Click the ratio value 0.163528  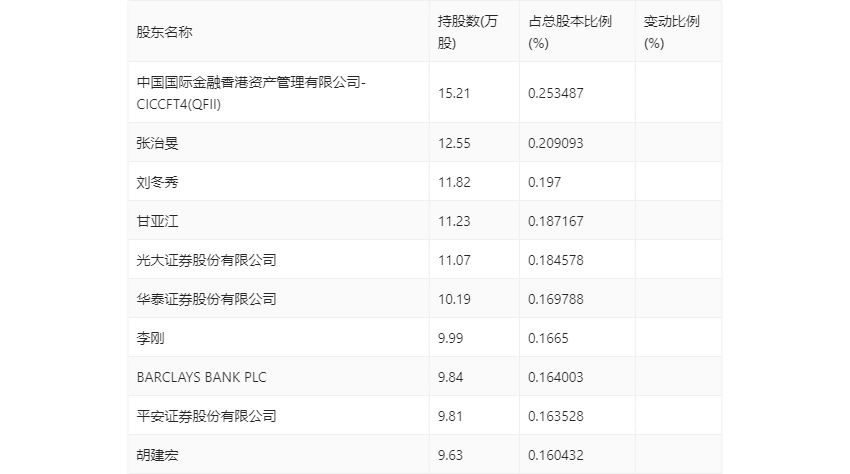tap(556, 417)
